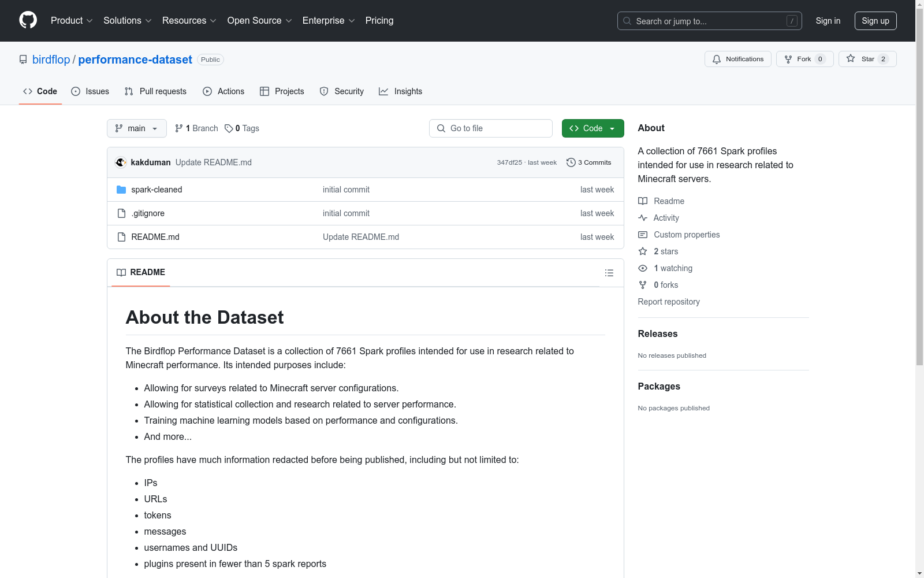Click the Sign up button
Screen dimensions: 924x578
(x=875, y=21)
